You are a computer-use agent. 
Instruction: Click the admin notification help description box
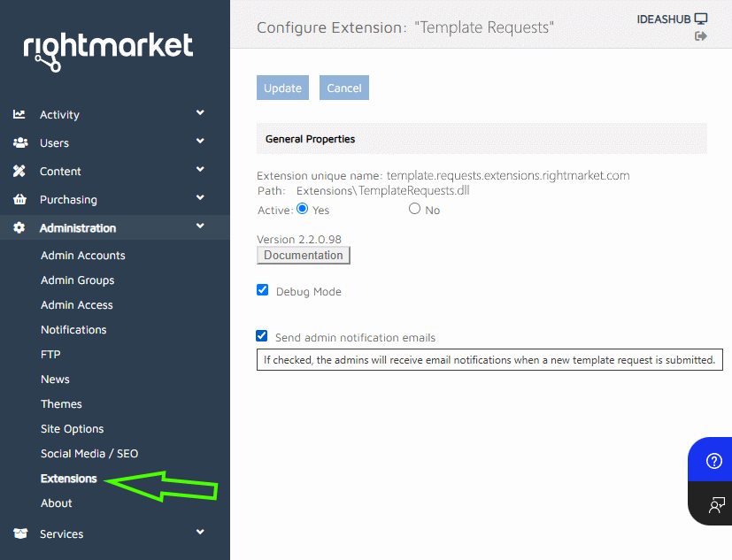(x=489, y=360)
